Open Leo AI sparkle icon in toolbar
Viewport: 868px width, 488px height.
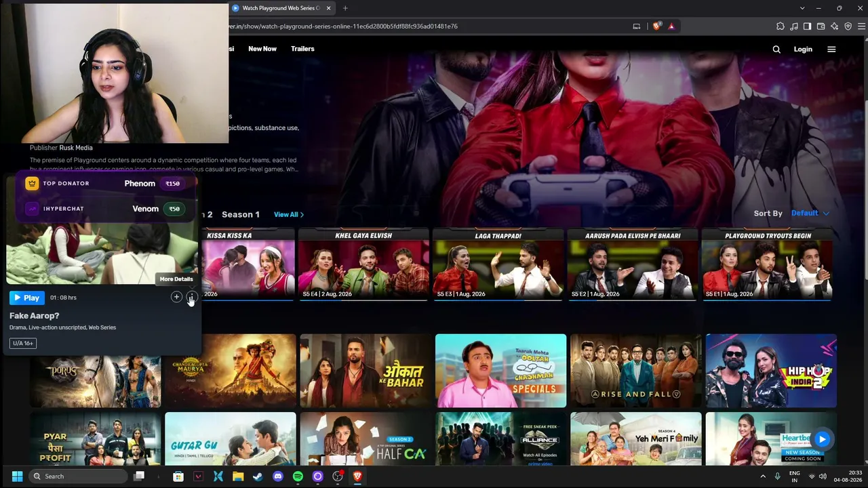(x=834, y=26)
